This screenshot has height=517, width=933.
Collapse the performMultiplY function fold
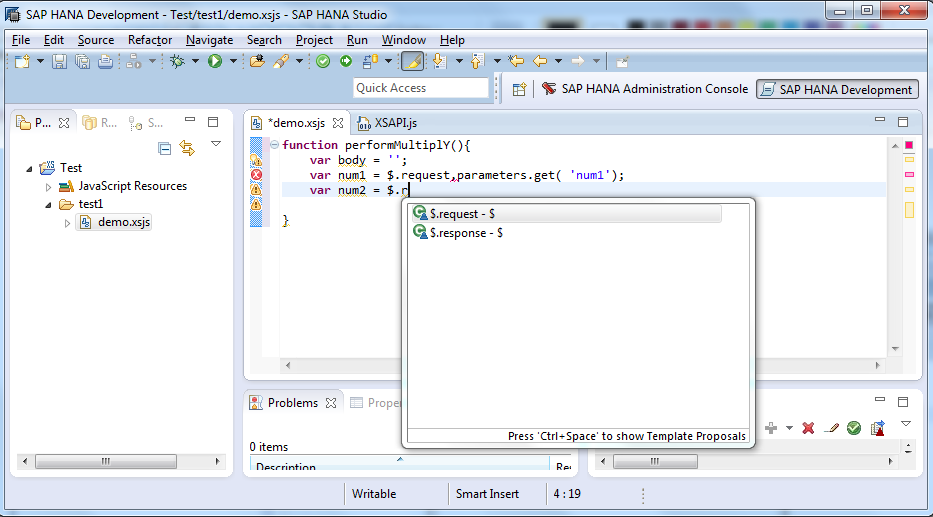point(274,145)
